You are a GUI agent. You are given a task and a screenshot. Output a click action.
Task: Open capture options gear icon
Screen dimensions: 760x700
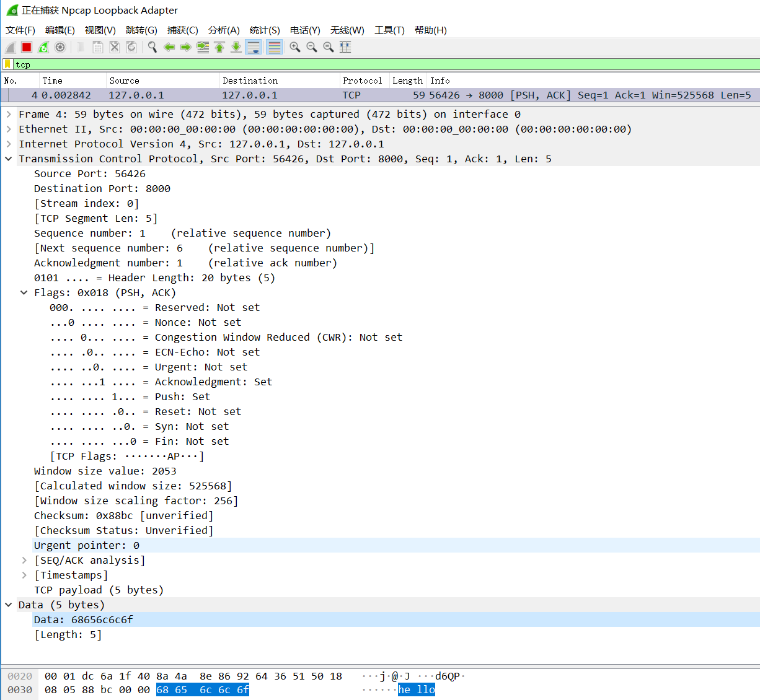tap(60, 47)
